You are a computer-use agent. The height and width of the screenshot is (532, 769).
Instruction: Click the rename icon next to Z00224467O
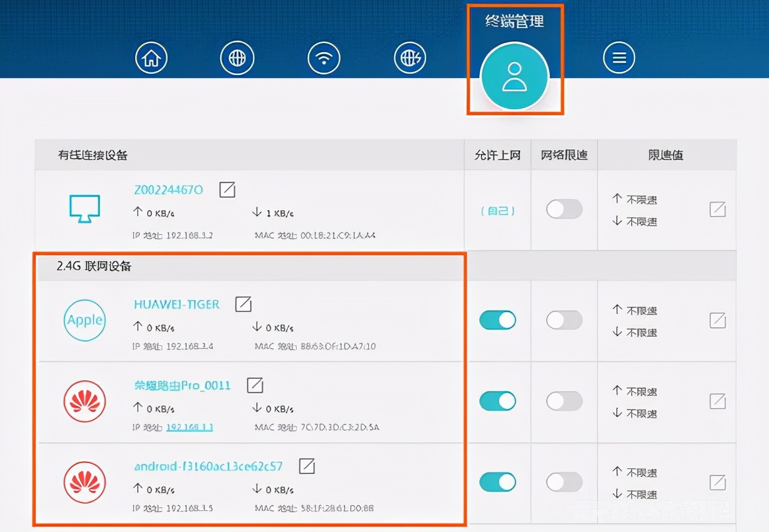[x=227, y=190]
